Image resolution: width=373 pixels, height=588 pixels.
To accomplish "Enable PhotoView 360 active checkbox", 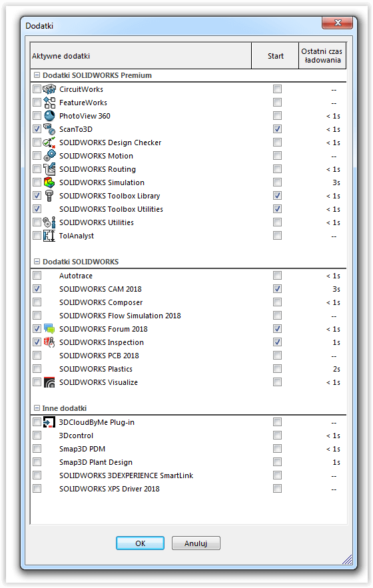I will point(37,115).
